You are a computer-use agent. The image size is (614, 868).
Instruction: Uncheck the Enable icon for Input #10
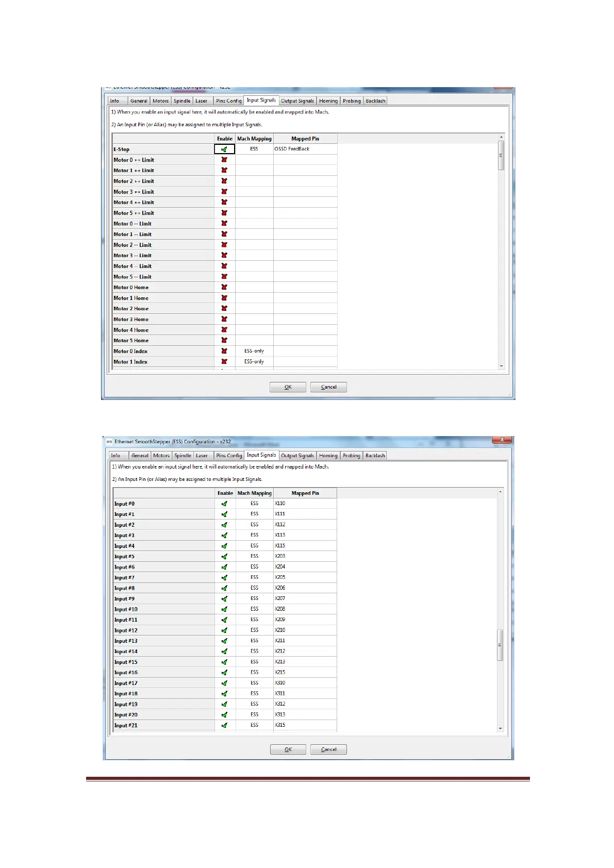pyautogui.click(x=224, y=609)
